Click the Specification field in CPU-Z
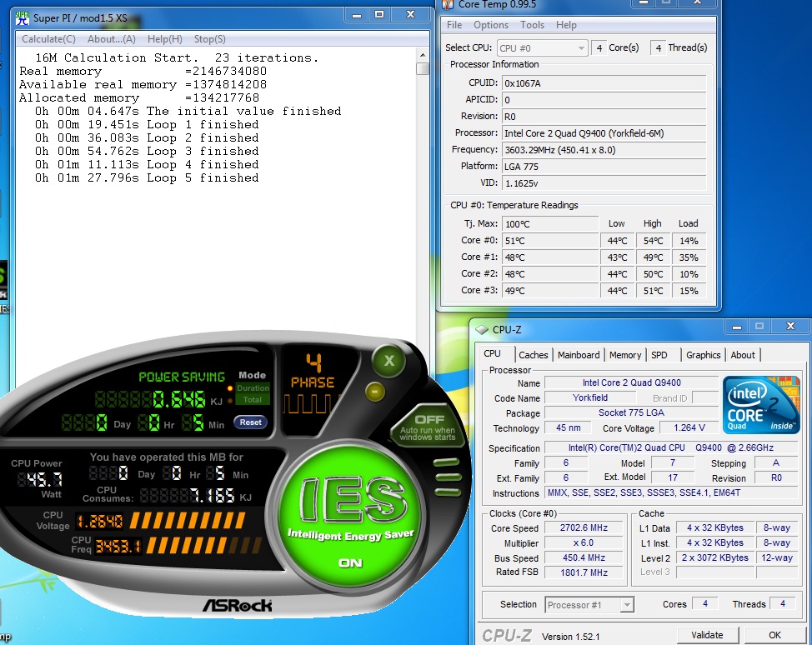This screenshot has width=812, height=645. [671, 448]
